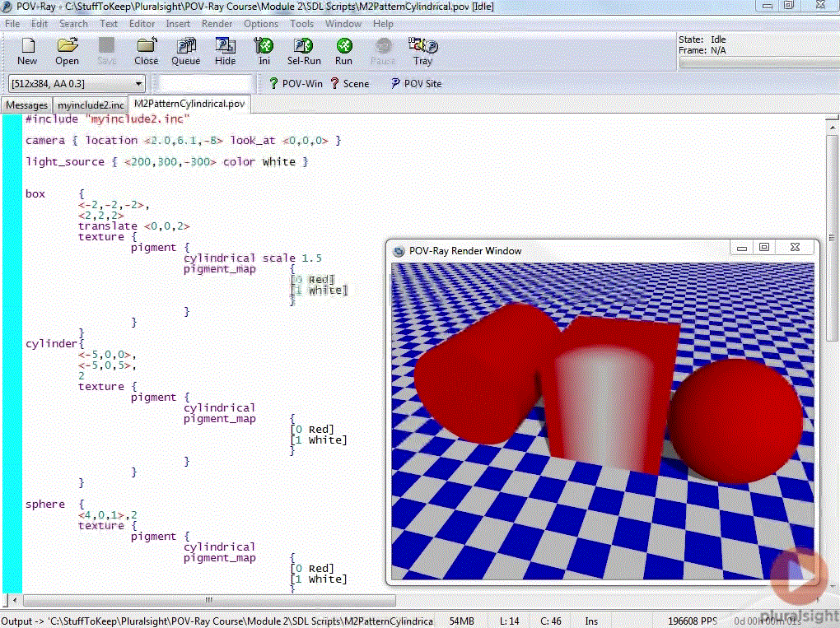Click the Pause render icon
The height and width of the screenshot is (628, 840).
[383, 51]
